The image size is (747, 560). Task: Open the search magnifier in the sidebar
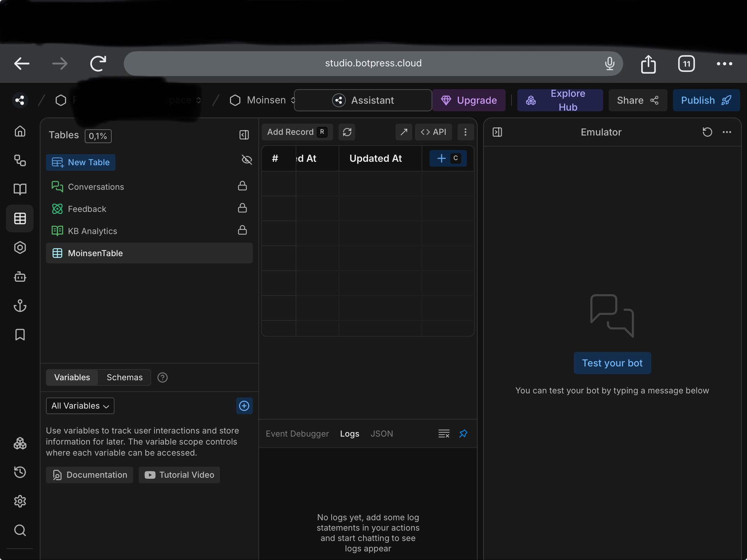click(x=20, y=530)
